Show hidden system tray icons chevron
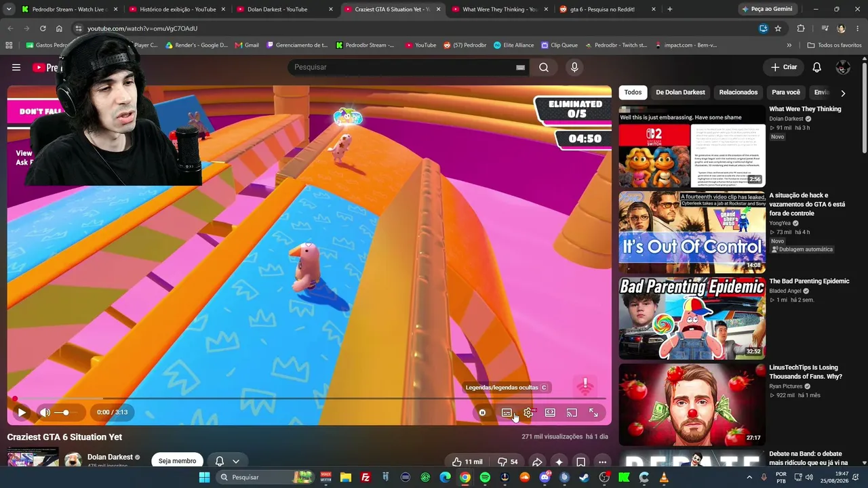Image resolution: width=868 pixels, height=488 pixels. (749, 477)
